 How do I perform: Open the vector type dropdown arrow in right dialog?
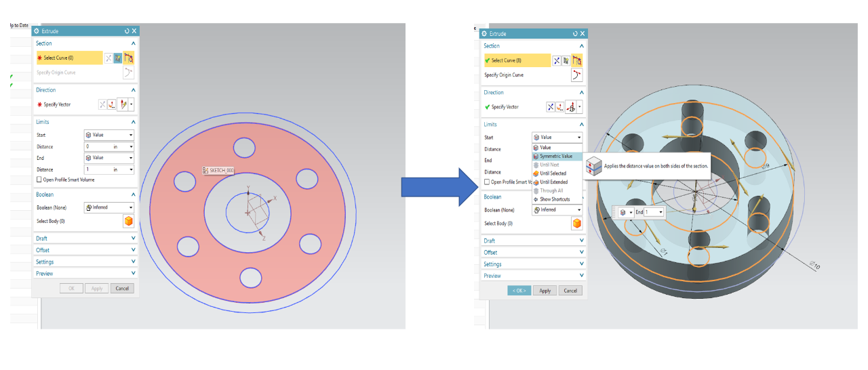(x=580, y=107)
